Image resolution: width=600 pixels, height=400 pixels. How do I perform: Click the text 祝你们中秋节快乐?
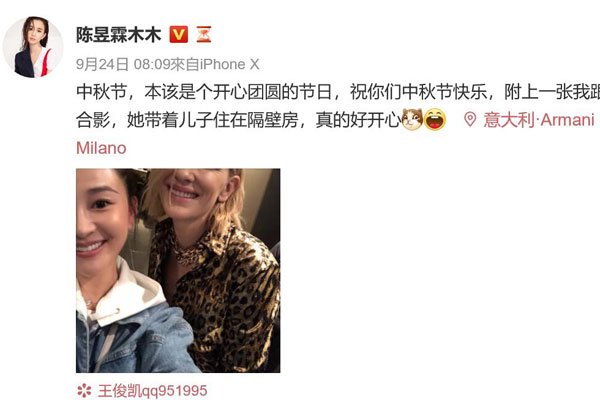[x=419, y=92]
